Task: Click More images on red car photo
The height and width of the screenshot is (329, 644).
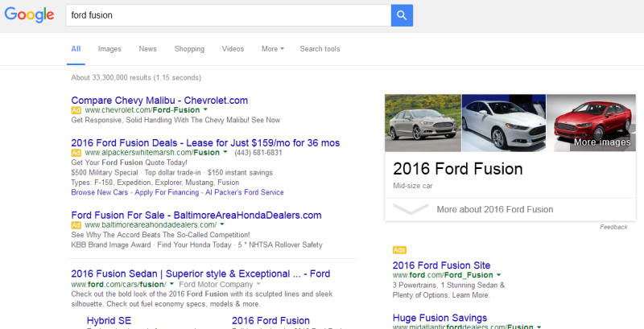Action: click(601, 142)
